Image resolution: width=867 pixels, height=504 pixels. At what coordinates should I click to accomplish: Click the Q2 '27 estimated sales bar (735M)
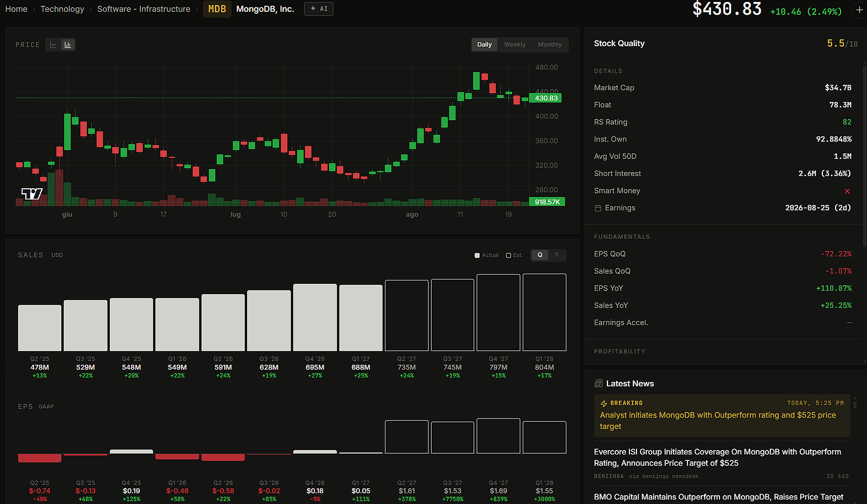click(407, 316)
